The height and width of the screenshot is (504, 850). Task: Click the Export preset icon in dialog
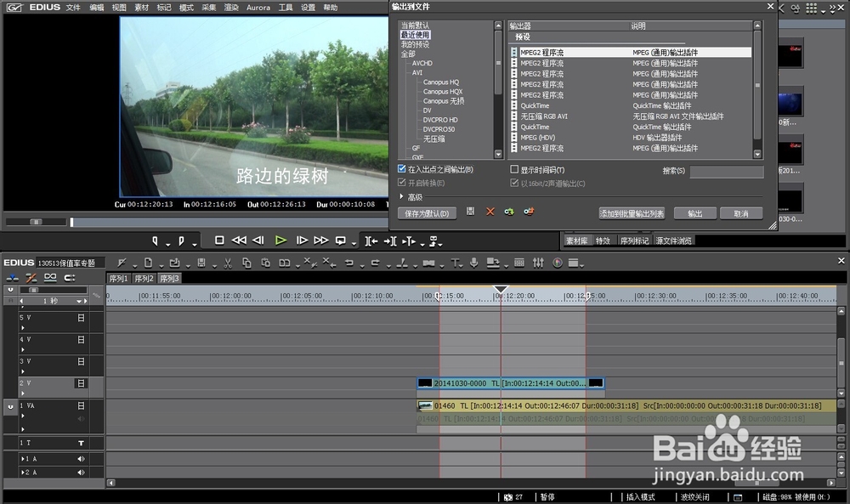pyautogui.click(x=529, y=212)
